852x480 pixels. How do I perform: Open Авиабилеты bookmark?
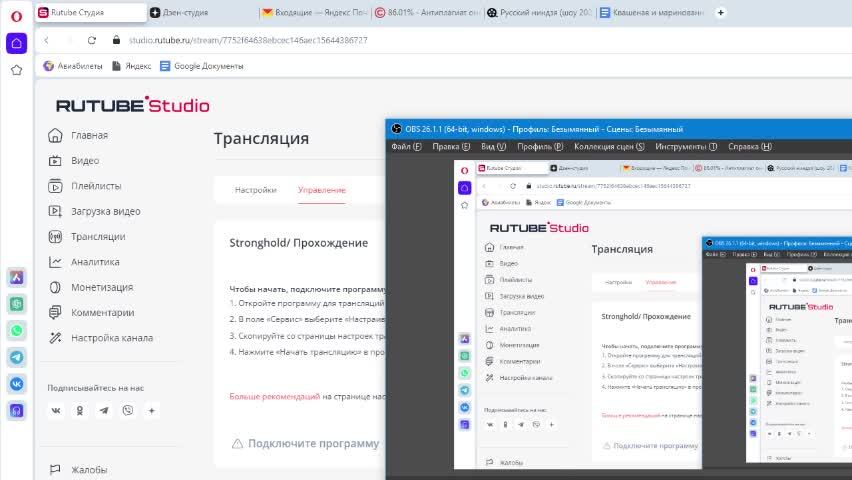point(73,66)
